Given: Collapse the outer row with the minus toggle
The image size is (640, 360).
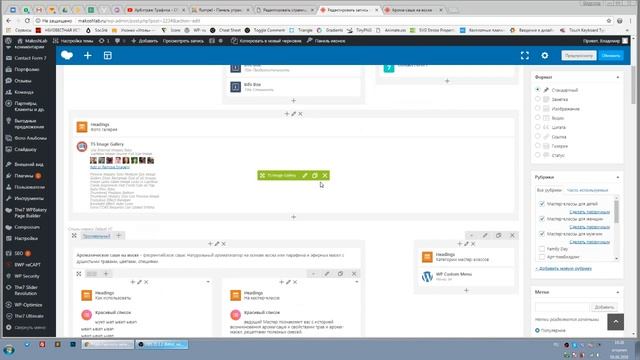Looking at the screenshot, I should point(471,236).
